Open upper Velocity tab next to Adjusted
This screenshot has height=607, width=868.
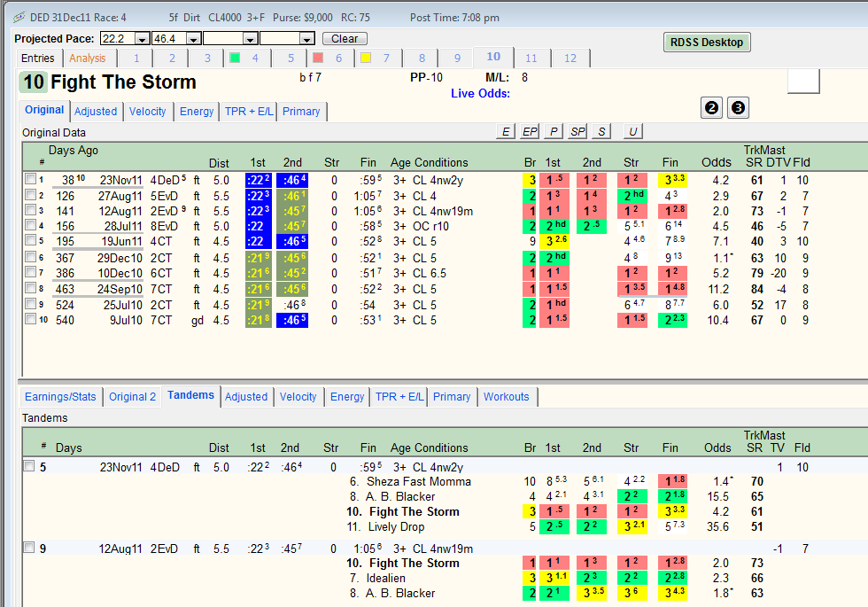[x=147, y=112]
